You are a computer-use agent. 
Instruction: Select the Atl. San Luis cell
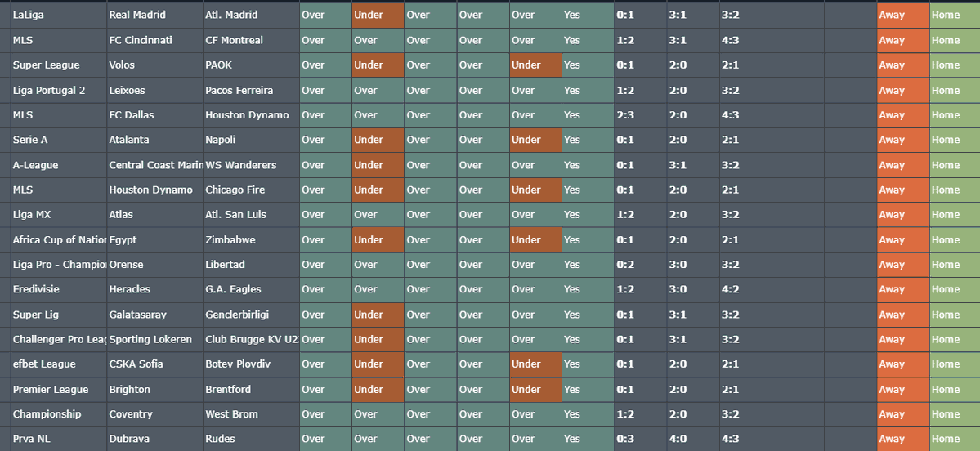coord(251,214)
